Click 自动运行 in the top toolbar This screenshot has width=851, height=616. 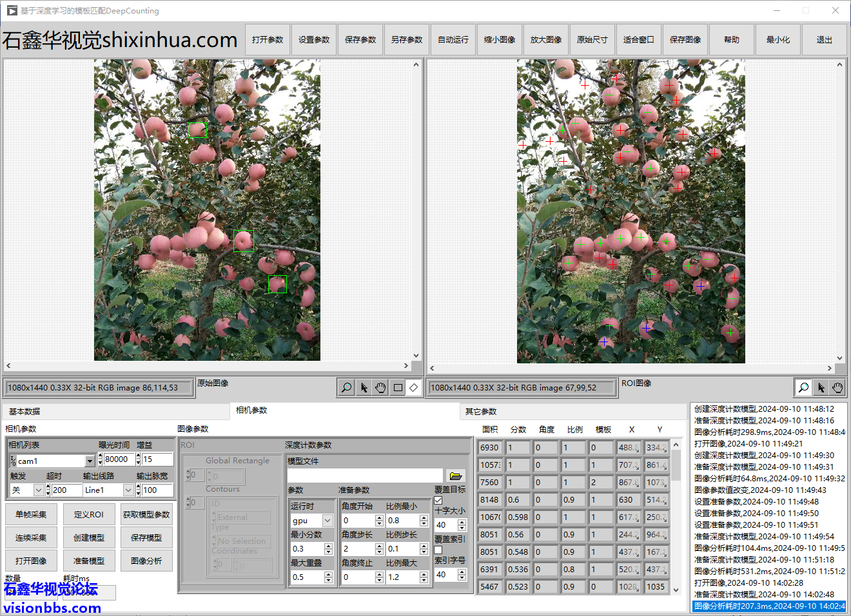click(453, 40)
